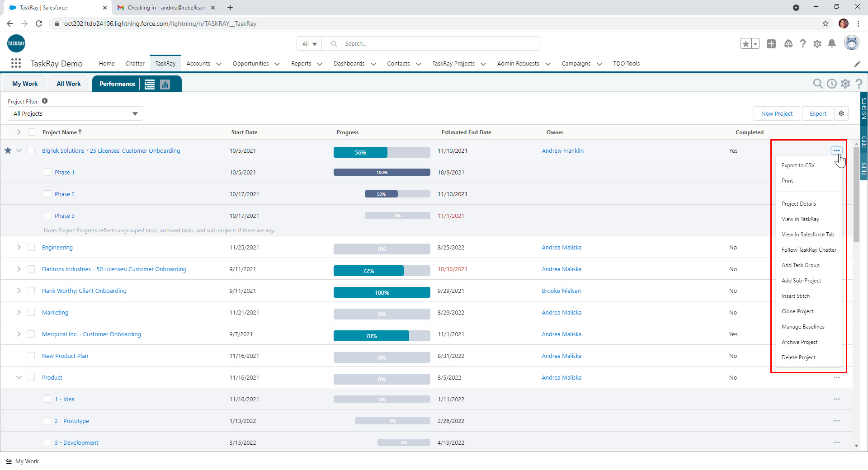
Task: Check the New Product Plan checkbox
Action: (31, 356)
